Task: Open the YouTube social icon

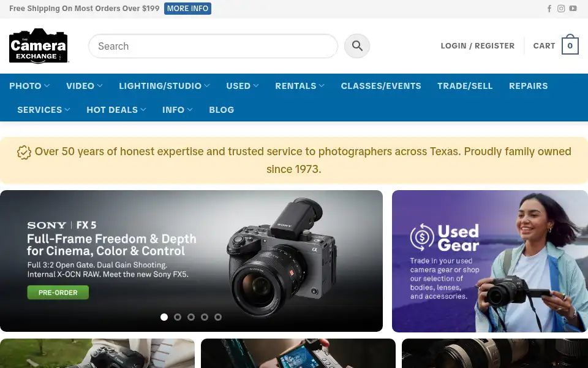Action: click(573, 8)
